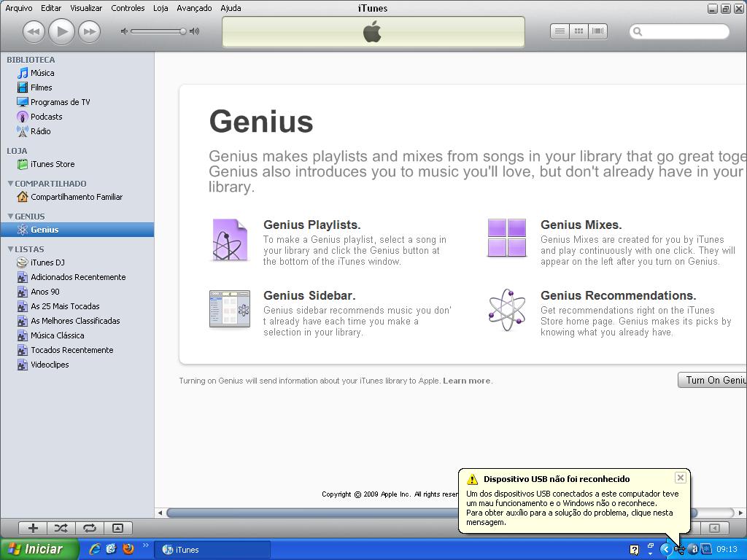
Task: Click the Next track fast-forward button
Action: click(90, 31)
